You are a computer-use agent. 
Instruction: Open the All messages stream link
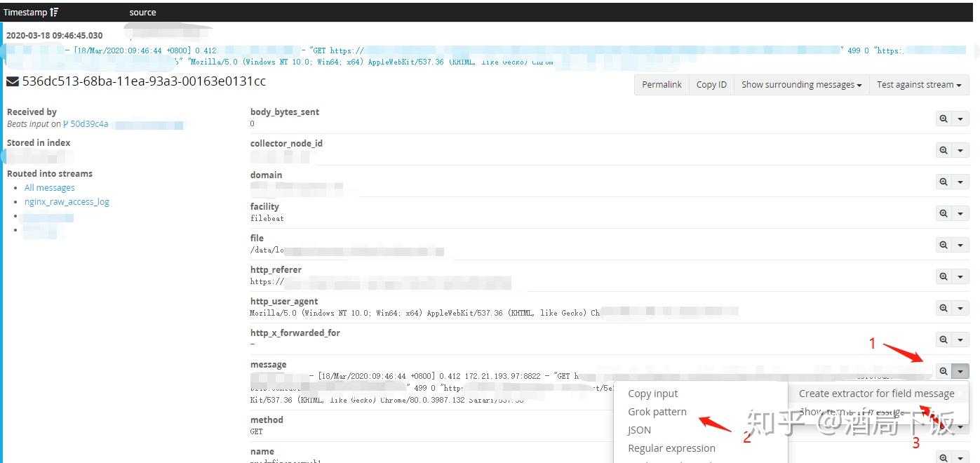49,187
